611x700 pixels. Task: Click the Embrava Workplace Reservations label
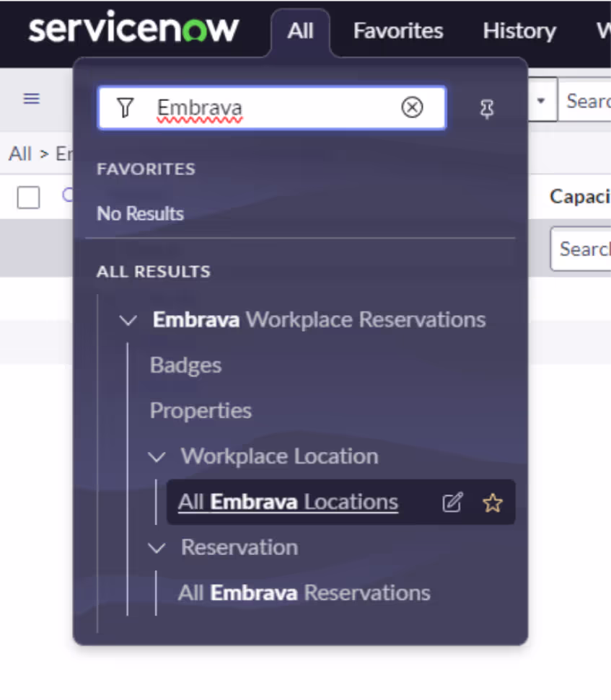[320, 319]
